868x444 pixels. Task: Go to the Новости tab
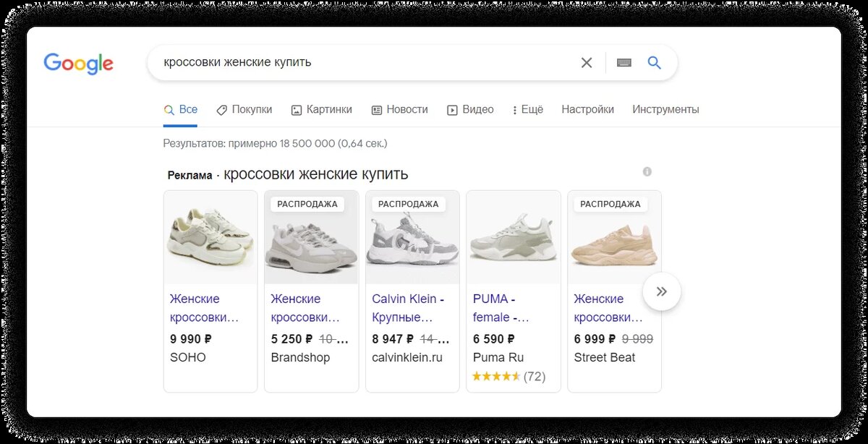(x=399, y=110)
